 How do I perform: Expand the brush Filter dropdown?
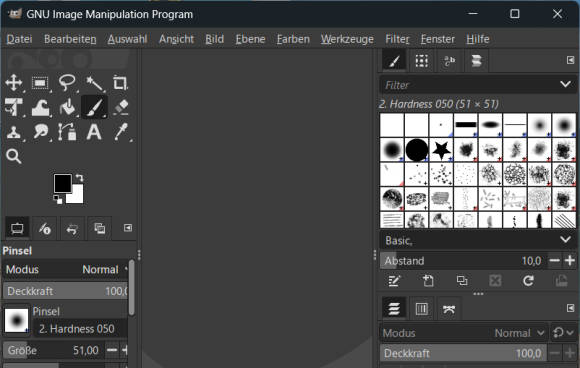(x=565, y=85)
